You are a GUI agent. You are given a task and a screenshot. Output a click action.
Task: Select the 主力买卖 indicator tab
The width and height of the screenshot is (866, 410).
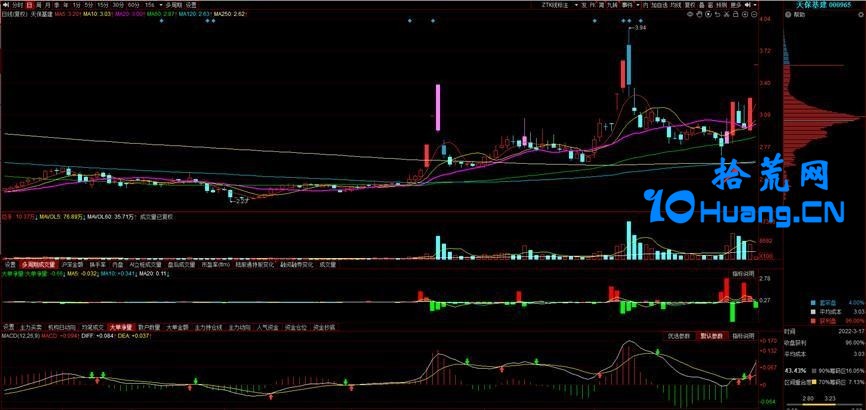click(x=31, y=327)
